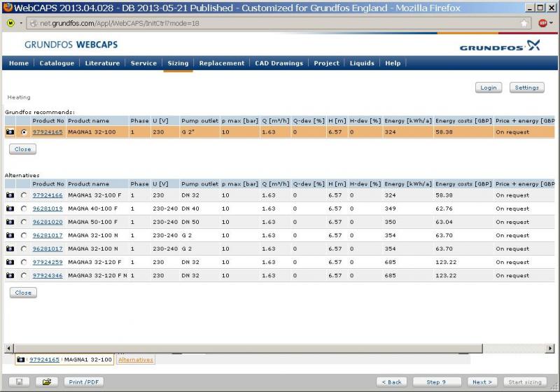Viewport: 560px width, 392px height.
Task: Click the Settings button
Action: 526,87
